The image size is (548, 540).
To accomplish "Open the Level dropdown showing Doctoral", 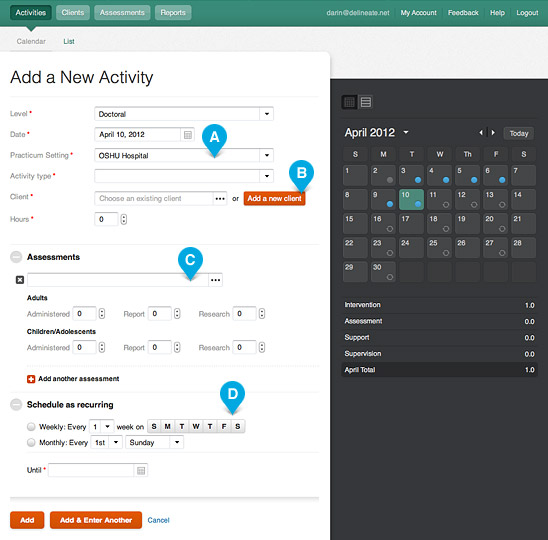I will [x=184, y=114].
